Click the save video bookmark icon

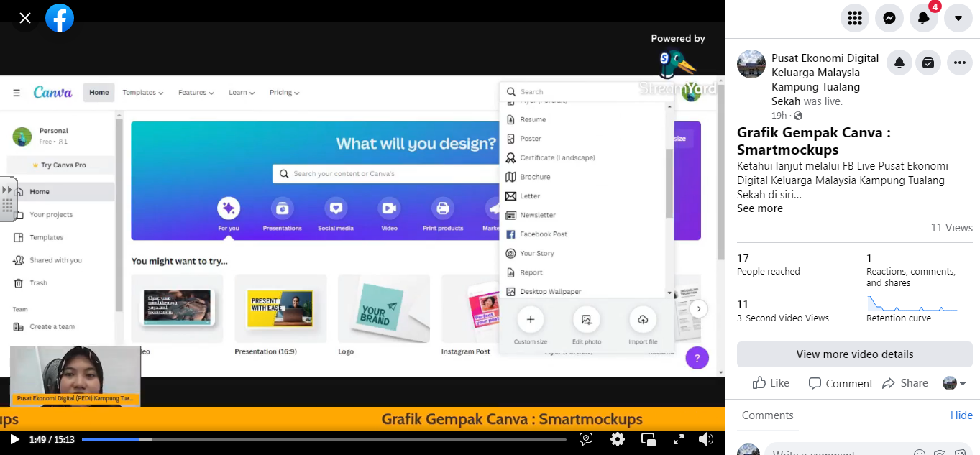point(928,63)
